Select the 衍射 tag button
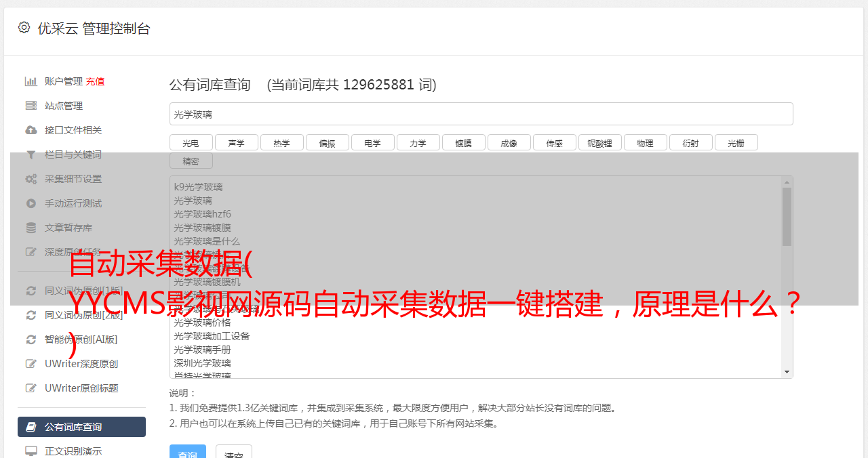The width and height of the screenshot is (868, 458). pos(691,142)
